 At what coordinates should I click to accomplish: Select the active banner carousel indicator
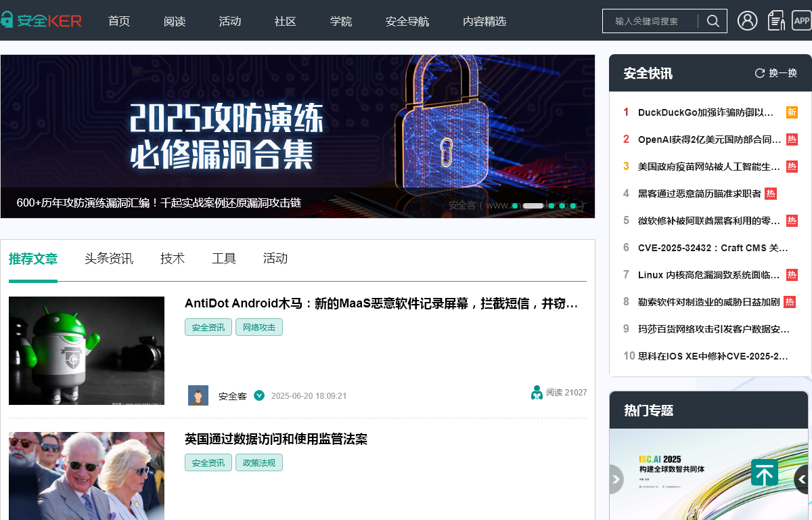click(x=533, y=205)
